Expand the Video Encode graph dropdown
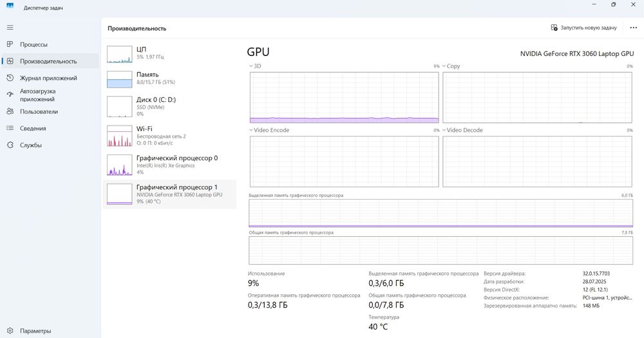The height and width of the screenshot is (338, 644). [251, 130]
